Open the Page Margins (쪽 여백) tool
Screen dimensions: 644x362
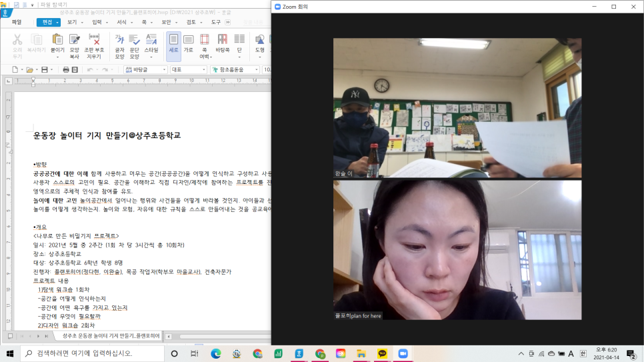(x=205, y=40)
